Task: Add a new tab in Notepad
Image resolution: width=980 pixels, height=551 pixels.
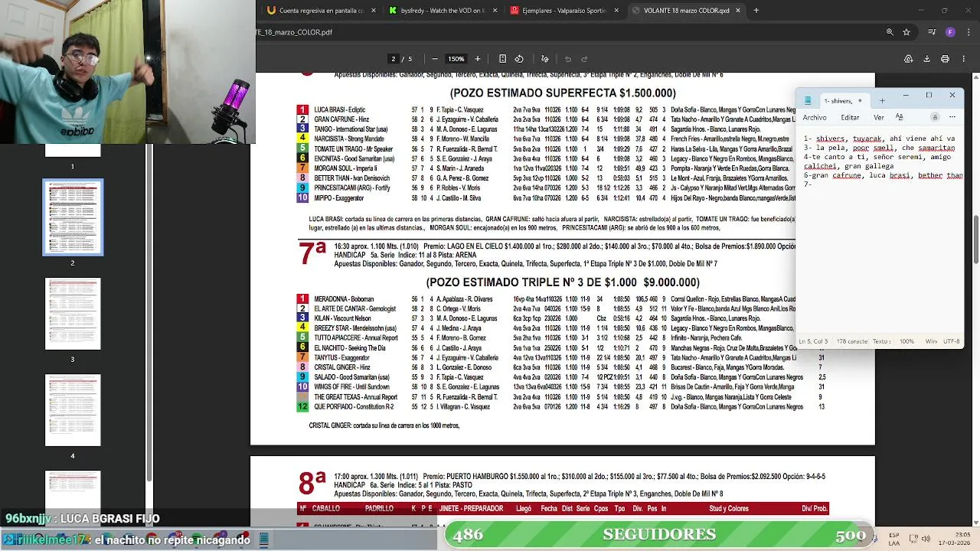Action: coord(882,100)
